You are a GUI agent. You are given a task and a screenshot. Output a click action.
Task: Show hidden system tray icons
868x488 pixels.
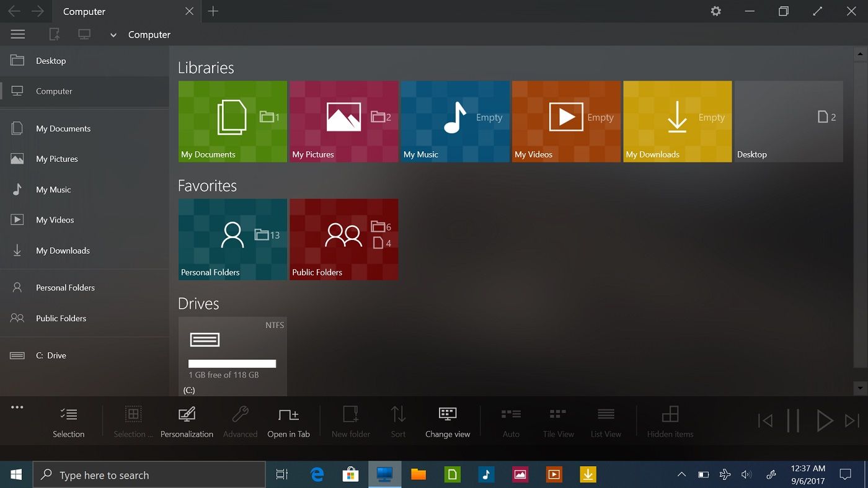coord(681,475)
